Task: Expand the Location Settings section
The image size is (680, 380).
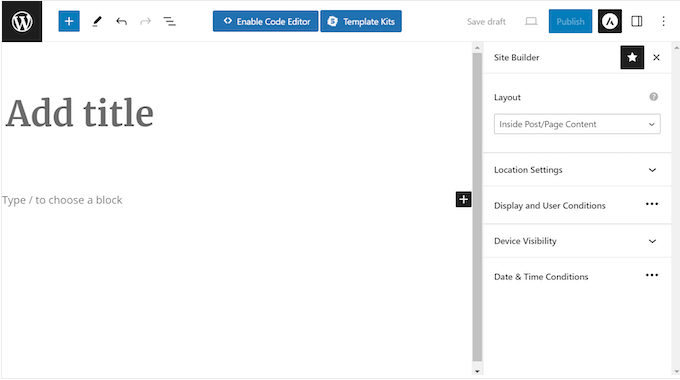Action: (577, 170)
